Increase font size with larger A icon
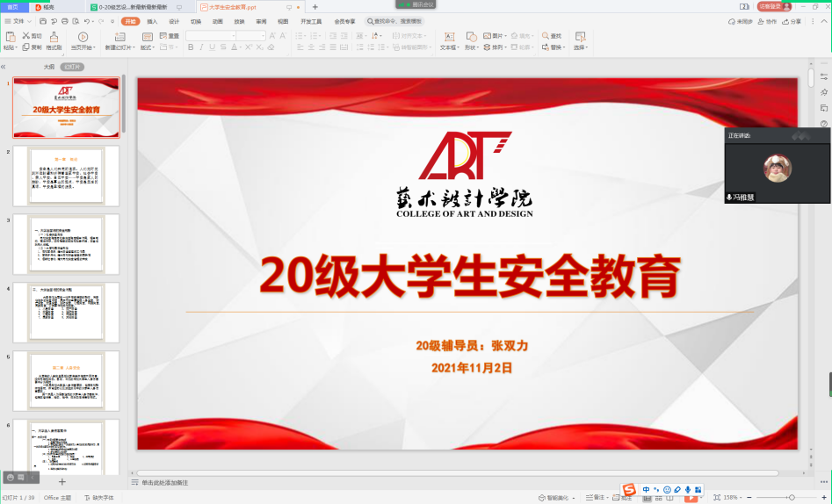Viewport: 832px width, 504px height. 272,35
